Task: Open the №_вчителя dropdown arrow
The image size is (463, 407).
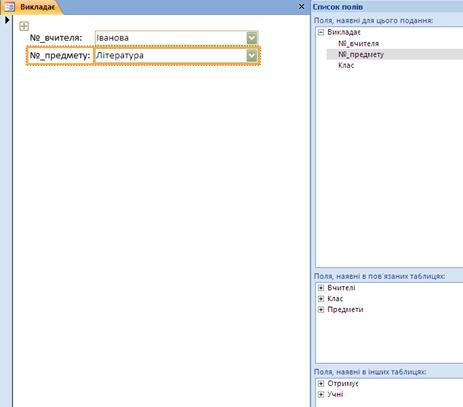Action: [x=252, y=38]
